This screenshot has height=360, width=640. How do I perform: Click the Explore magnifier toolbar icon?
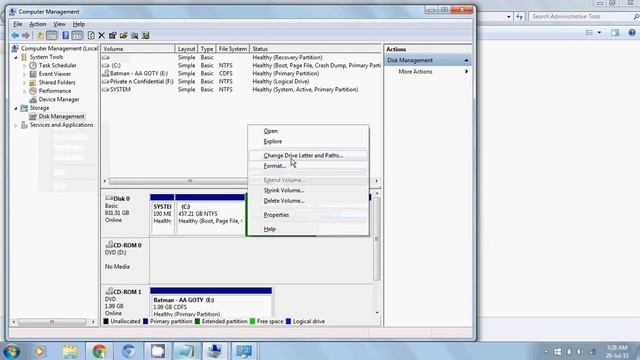pyautogui.click(x=135, y=36)
